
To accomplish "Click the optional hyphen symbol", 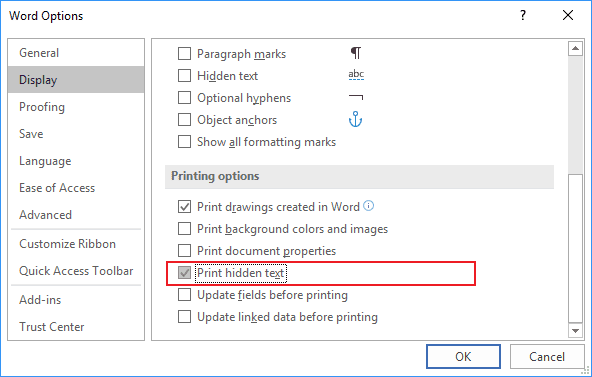I will pyautogui.click(x=356, y=97).
